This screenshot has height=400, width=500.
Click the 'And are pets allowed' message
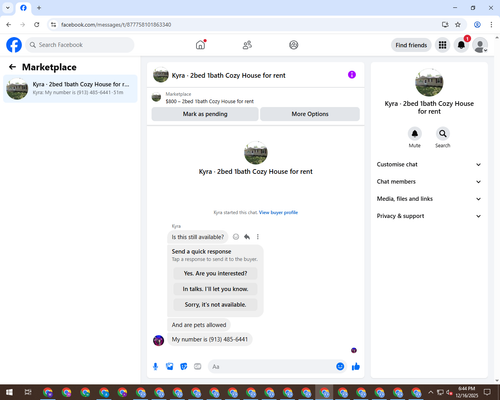199,325
